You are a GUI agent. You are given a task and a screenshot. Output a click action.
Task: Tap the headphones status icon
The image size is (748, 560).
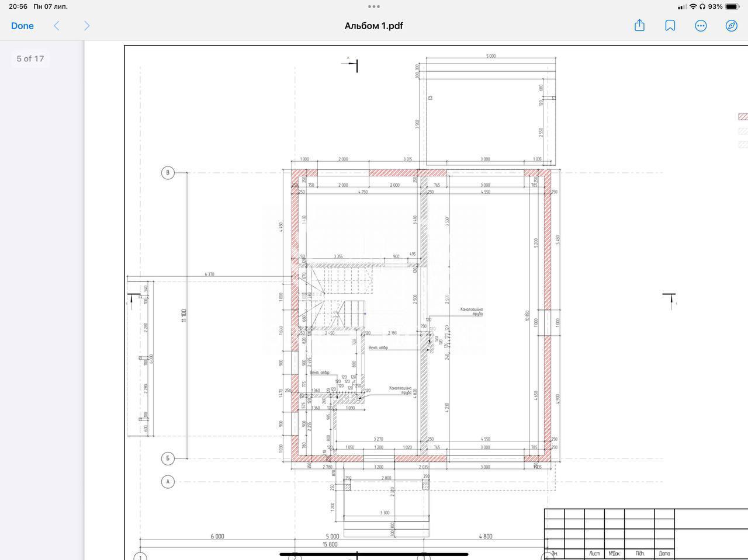click(702, 6)
